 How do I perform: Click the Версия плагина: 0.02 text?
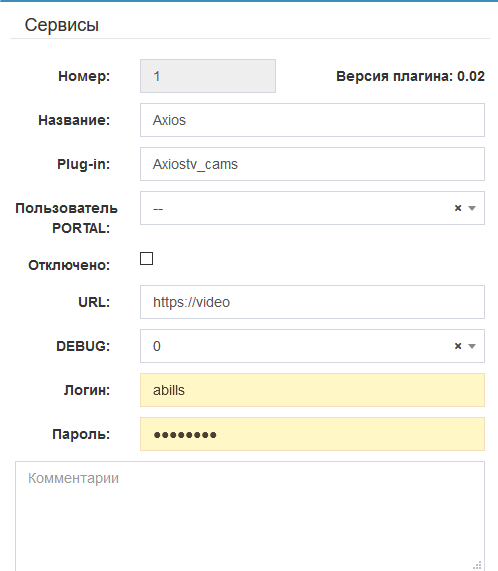(410, 76)
